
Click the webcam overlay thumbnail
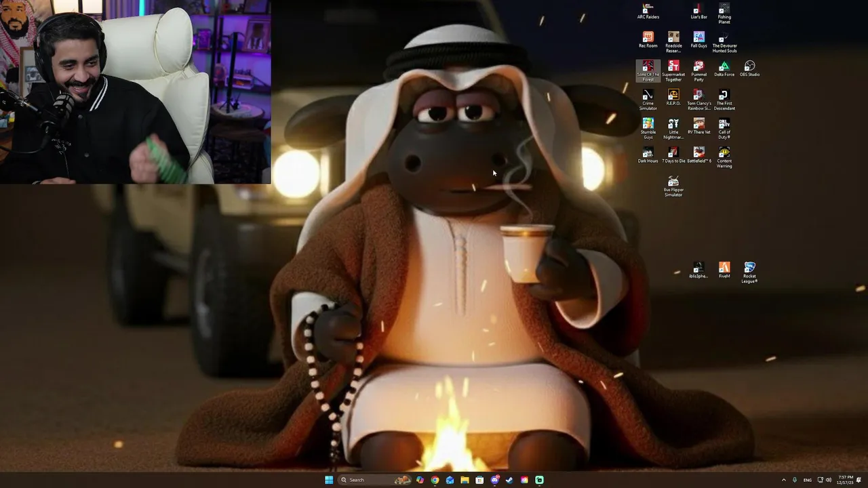click(136, 91)
